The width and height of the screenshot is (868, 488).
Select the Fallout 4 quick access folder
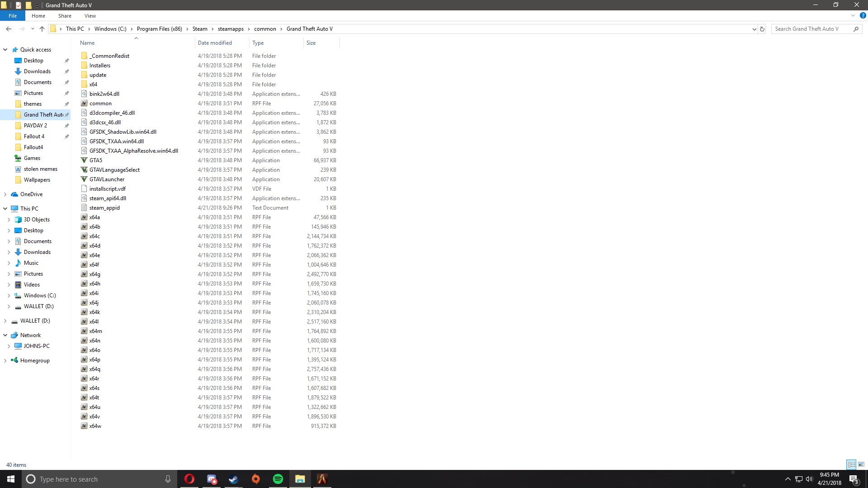point(34,136)
